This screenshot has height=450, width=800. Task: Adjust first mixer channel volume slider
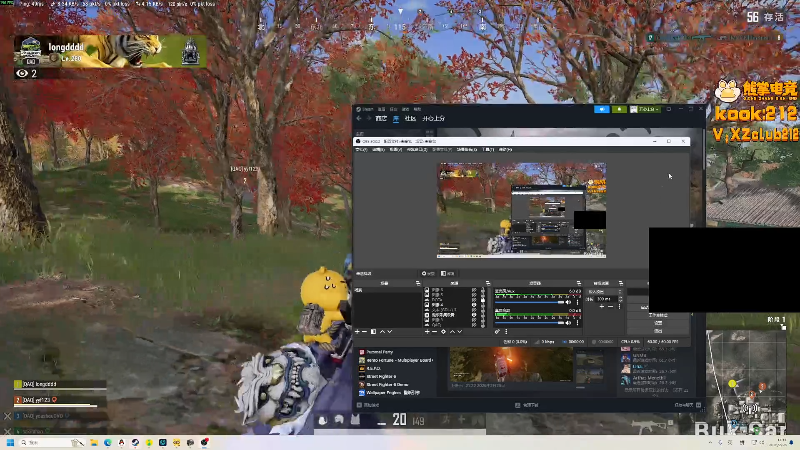(x=529, y=303)
